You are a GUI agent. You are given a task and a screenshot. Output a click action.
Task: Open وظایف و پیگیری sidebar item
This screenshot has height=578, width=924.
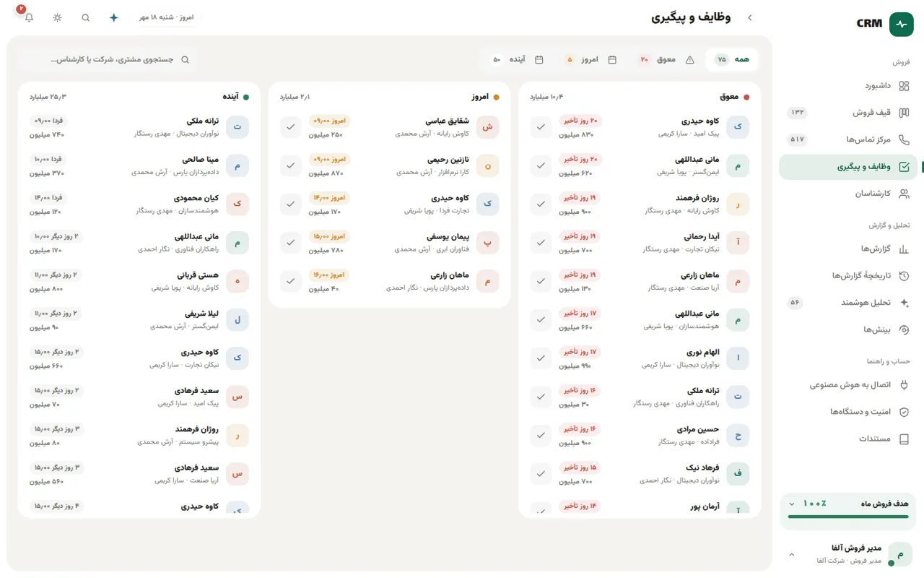(x=848, y=167)
